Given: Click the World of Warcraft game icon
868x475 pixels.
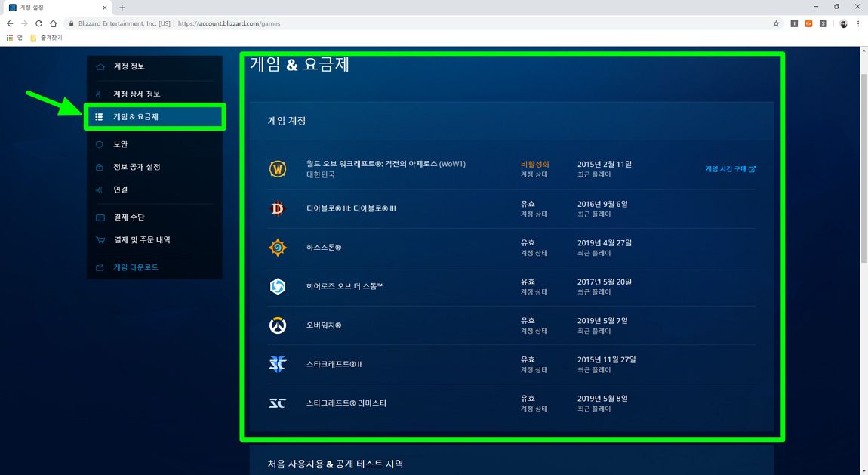Looking at the screenshot, I should point(277,169).
